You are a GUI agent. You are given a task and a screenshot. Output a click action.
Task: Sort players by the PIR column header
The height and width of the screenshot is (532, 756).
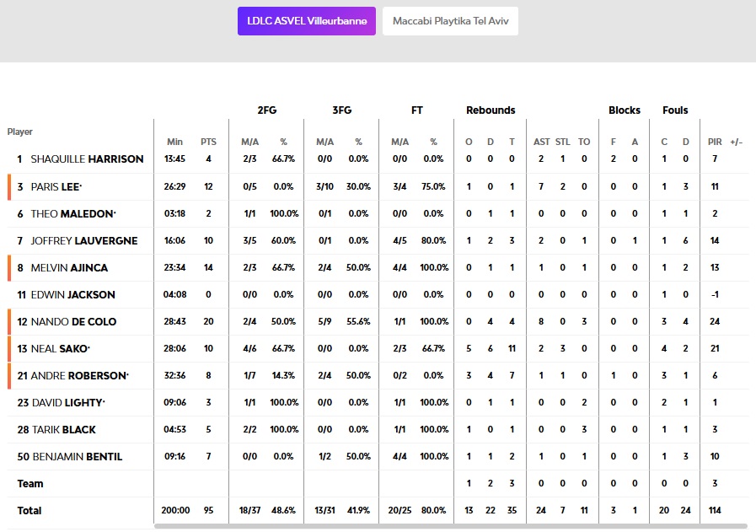tap(715, 142)
